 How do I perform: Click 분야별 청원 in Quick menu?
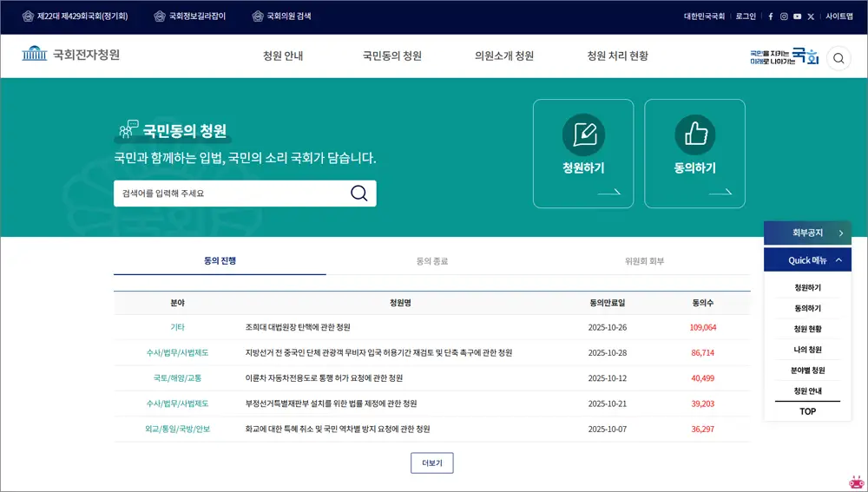coord(807,371)
